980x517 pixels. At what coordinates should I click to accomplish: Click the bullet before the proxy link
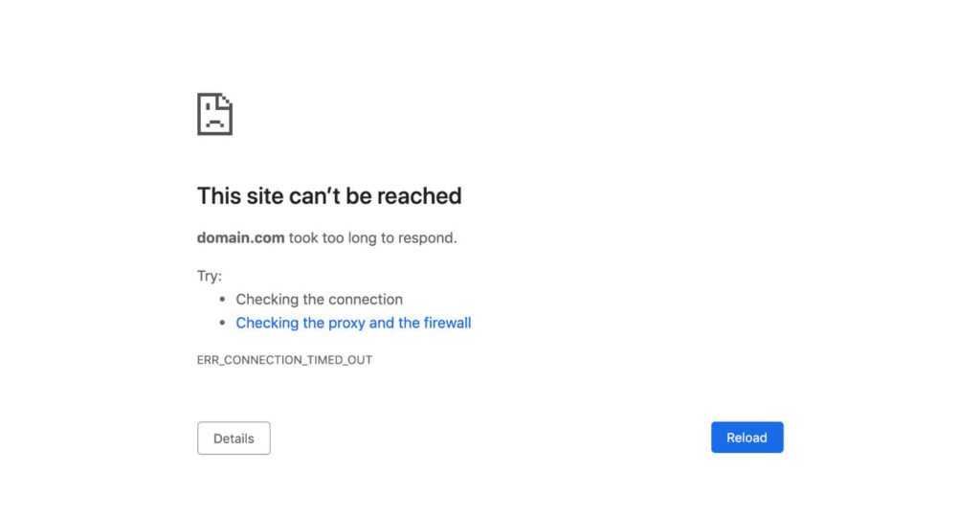pyautogui.click(x=222, y=324)
